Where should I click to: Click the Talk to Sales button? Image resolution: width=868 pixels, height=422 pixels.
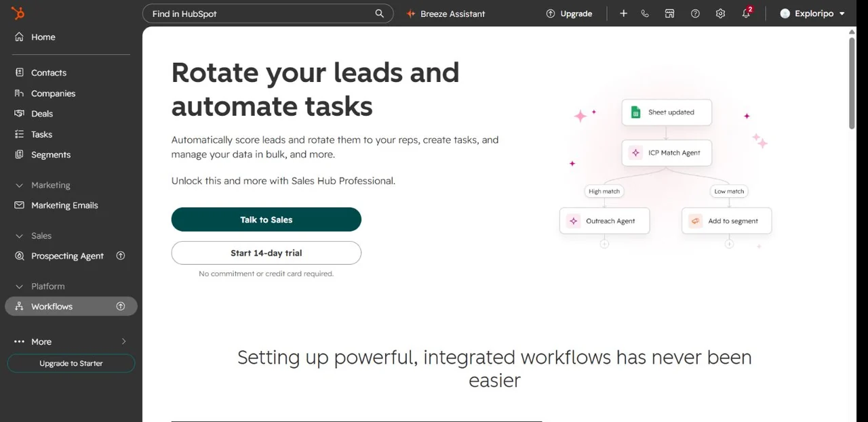267,219
